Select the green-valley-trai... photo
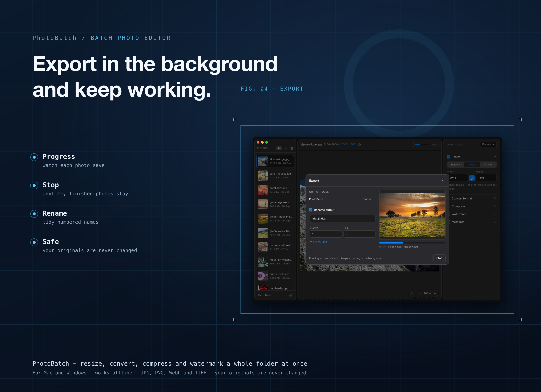 point(275,233)
